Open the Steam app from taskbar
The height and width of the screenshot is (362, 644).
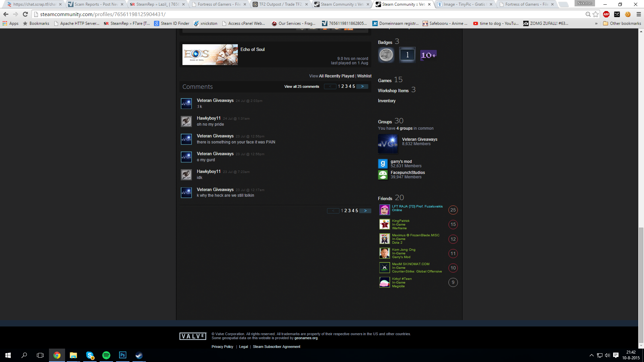coord(139,355)
